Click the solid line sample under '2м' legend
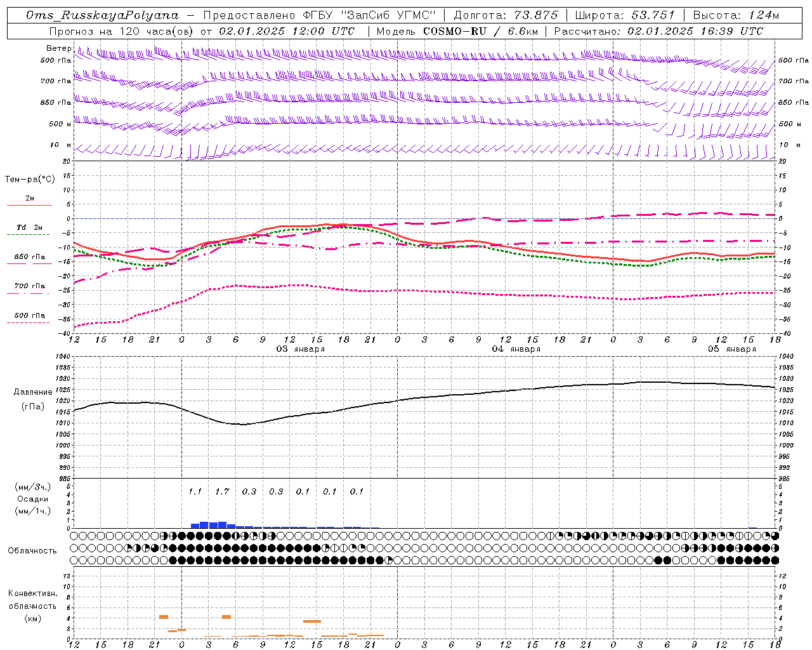This screenshot has width=812, height=650. (29, 206)
